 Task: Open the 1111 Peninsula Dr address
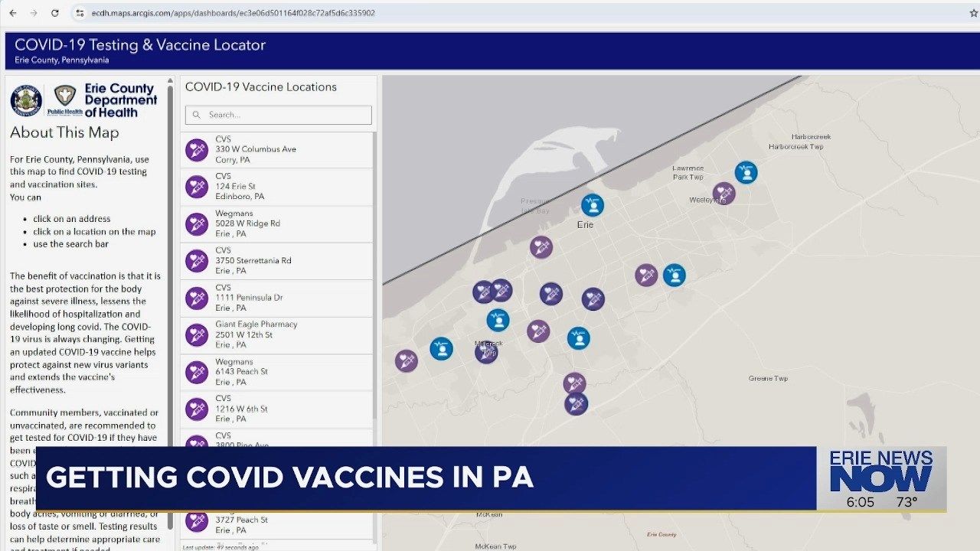pyautogui.click(x=249, y=298)
